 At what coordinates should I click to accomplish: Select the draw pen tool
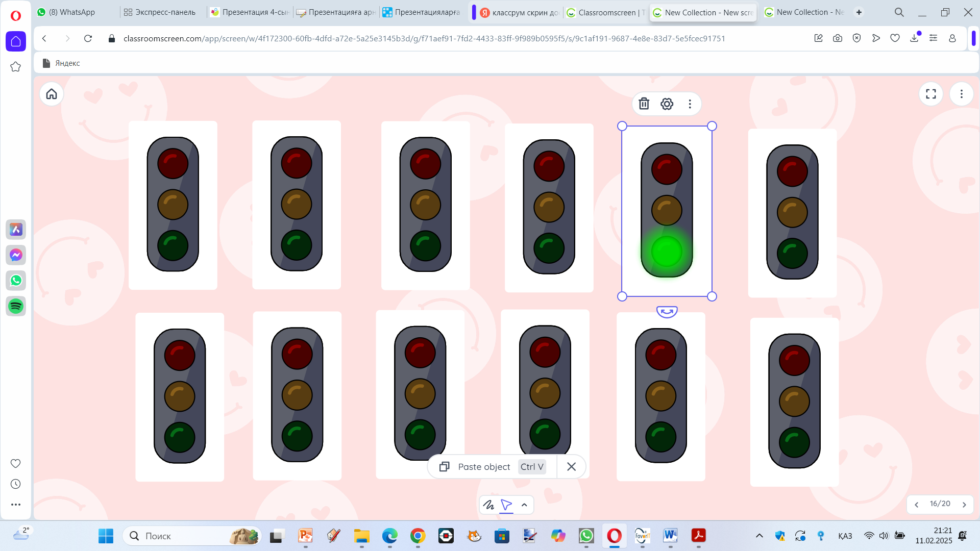pos(488,505)
